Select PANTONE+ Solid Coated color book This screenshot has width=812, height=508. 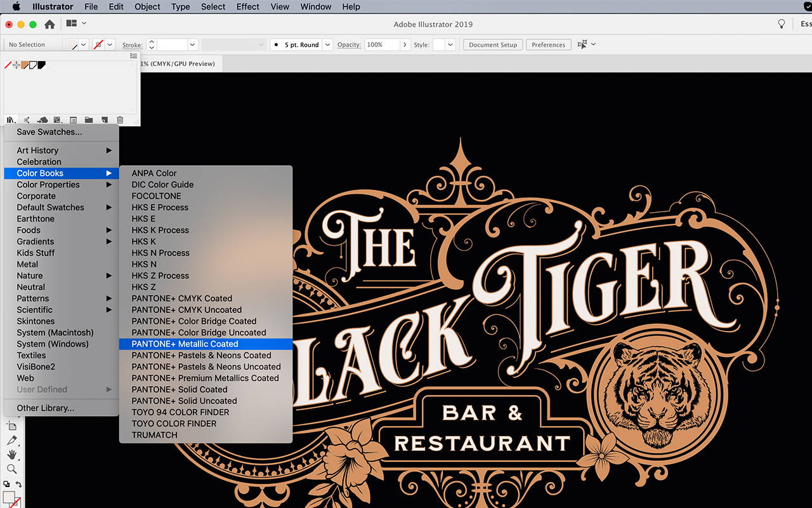click(206, 390)
